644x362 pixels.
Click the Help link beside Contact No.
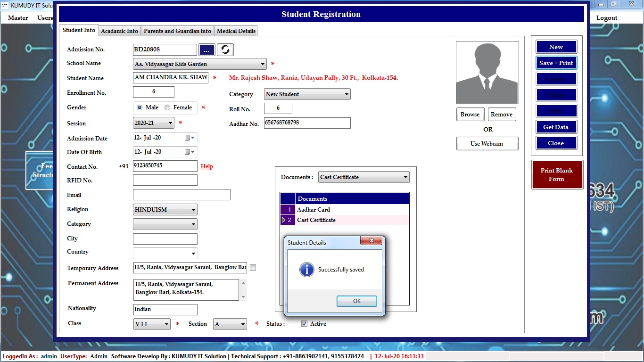point(207,166)
